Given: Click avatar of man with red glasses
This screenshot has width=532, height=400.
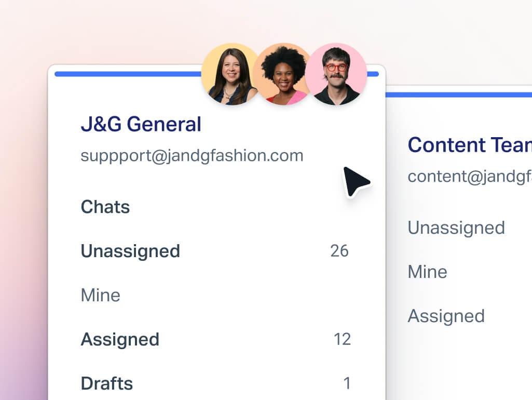Looking at the screenshot, I should click(336, 74).
